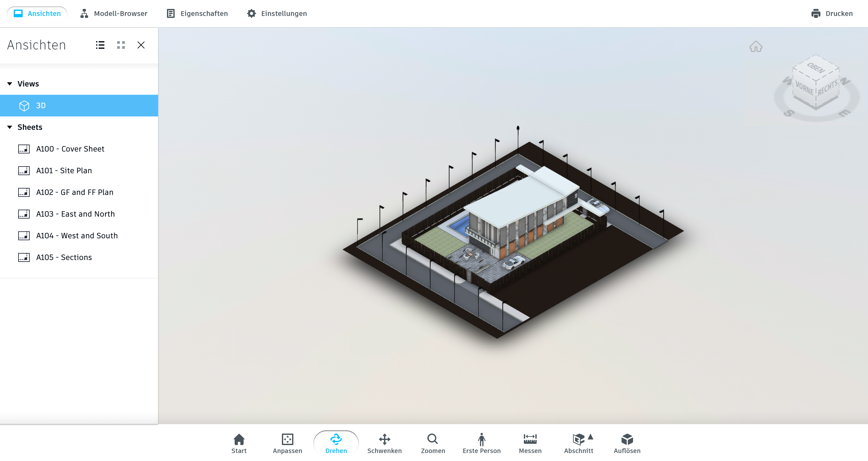
Task: Click the Start home toolbar icon
Action: [x=239, y=443]
